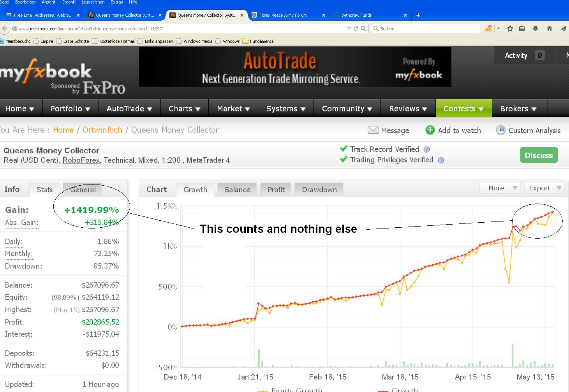Close the Free Email Addresses tab
569x392 pixels.
78,15
